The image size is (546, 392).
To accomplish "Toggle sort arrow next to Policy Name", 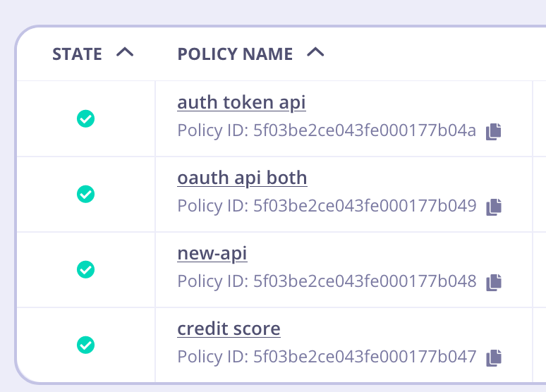I will click(x=315, y=53).
